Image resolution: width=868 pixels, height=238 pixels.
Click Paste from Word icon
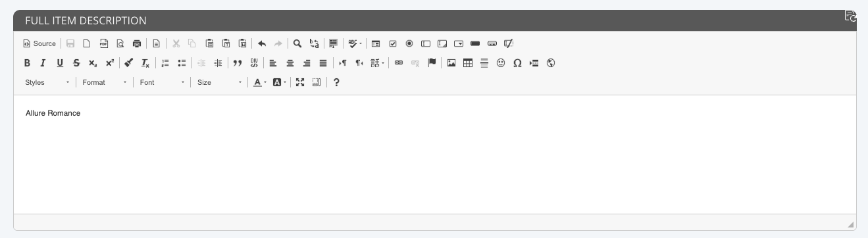[x=242, y=43]
